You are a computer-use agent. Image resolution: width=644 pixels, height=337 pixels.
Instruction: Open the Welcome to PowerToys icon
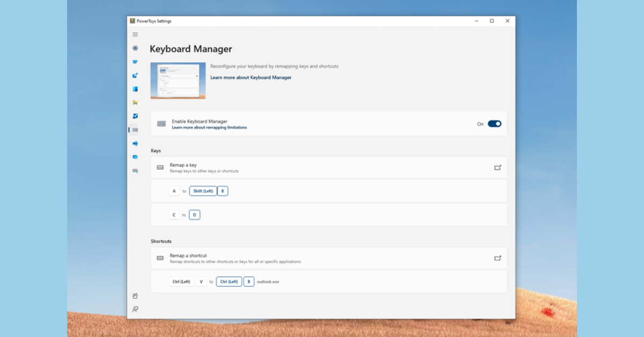135,296
